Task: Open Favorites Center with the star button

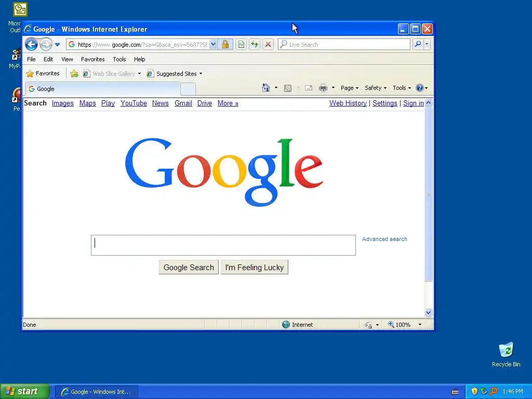Action: (43, 73)
